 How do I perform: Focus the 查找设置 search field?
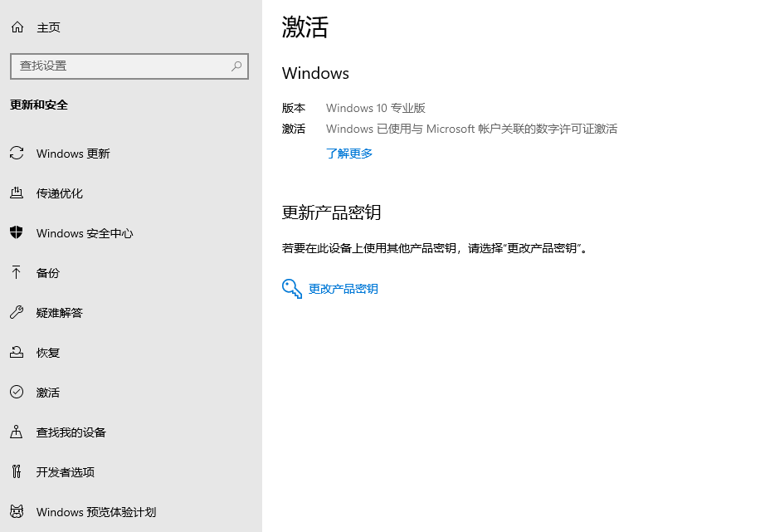[129, 66]
